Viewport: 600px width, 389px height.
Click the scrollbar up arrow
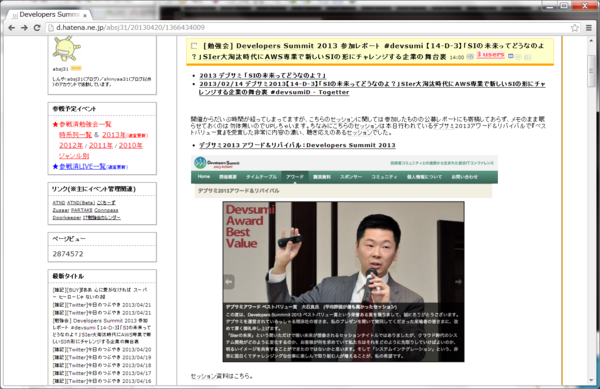(x=591, y=40)
